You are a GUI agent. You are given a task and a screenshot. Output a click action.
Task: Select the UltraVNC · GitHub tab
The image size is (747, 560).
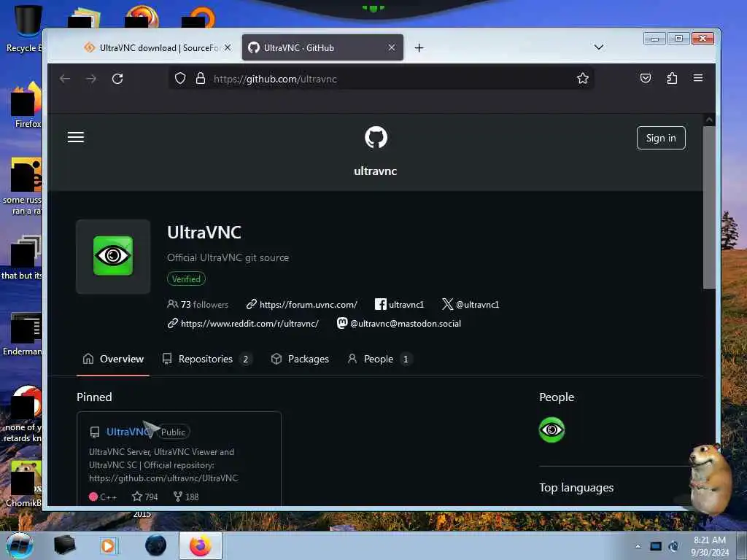click(322, 47)
